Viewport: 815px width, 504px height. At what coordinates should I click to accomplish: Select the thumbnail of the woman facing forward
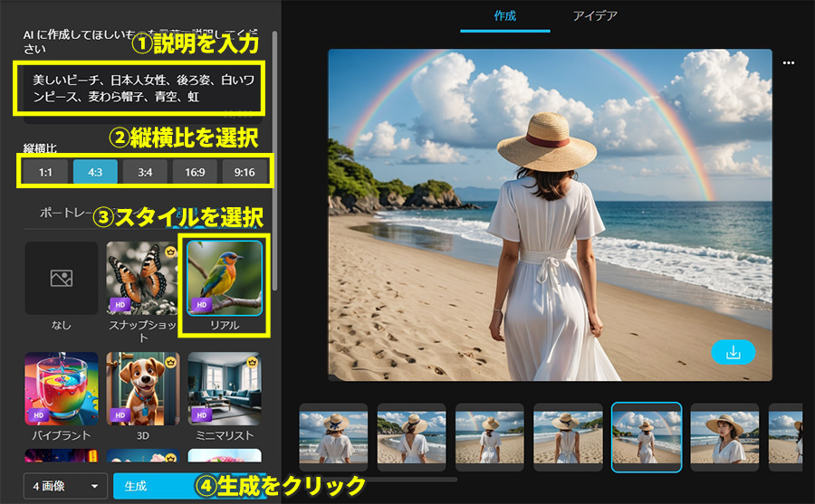724,437
